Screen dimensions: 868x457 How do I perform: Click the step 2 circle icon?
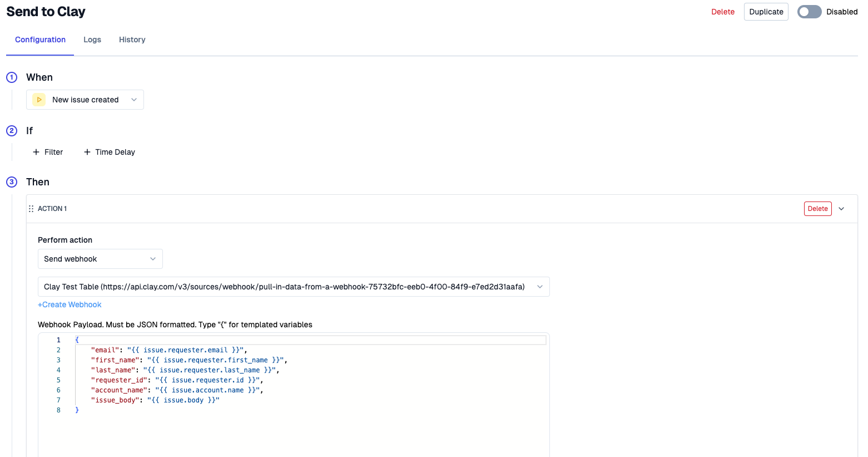click(12, 131)
